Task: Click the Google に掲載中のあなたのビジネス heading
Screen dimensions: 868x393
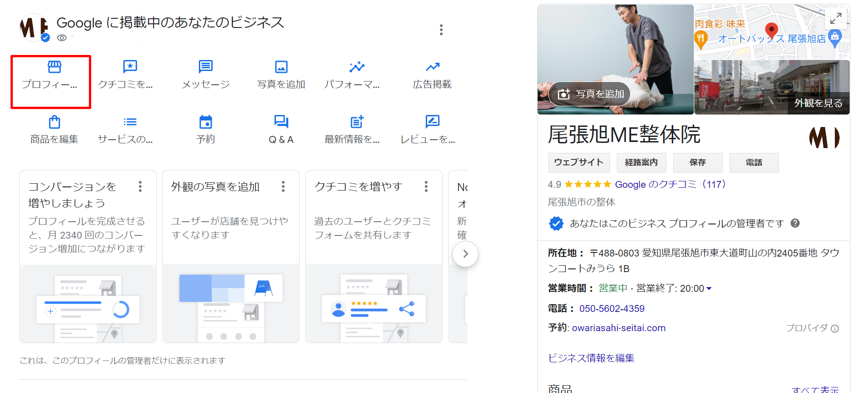Action: 170,22
